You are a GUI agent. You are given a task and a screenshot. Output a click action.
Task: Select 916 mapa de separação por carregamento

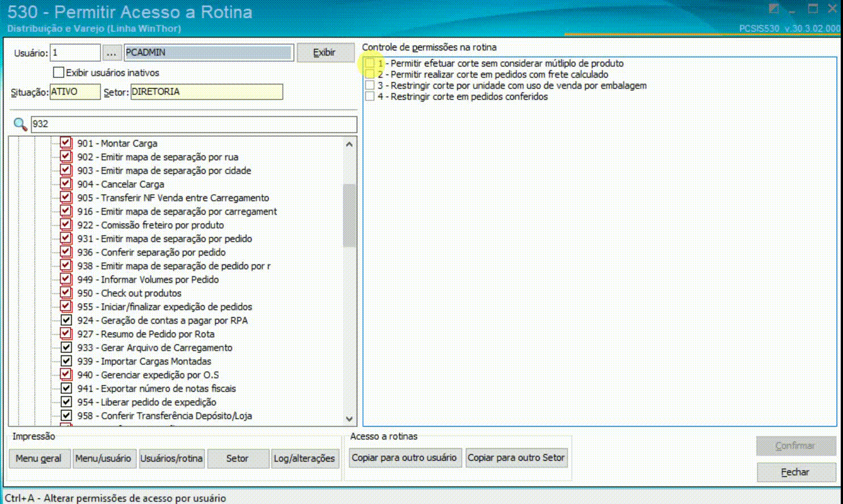coord(177,212)
